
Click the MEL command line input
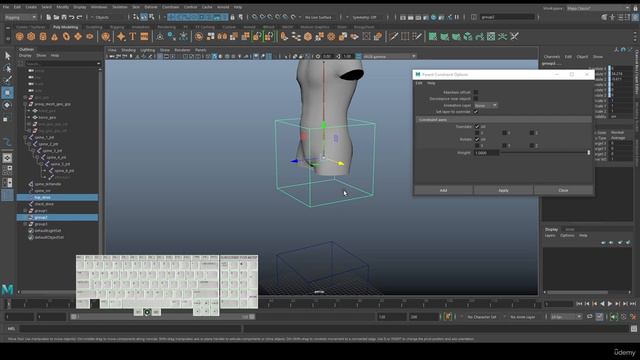tap(130, 329)
